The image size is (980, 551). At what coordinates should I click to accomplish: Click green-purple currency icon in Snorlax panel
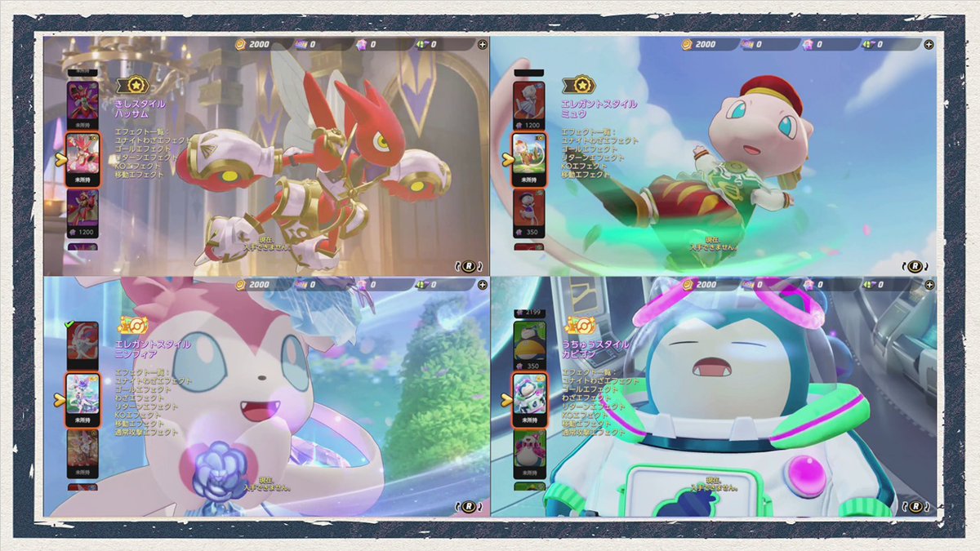click(x=870, y=284)
